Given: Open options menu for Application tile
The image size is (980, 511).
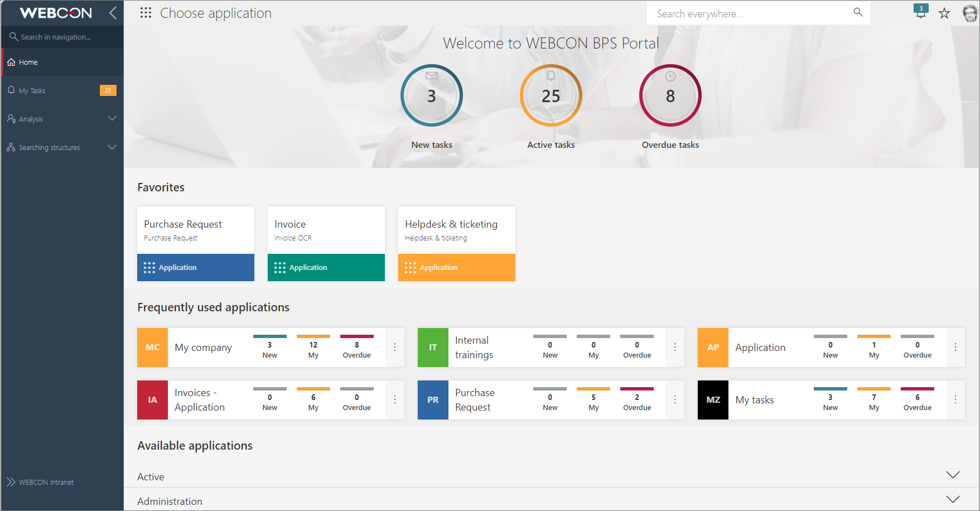Looking at the screenshot, I should (955, 347).
